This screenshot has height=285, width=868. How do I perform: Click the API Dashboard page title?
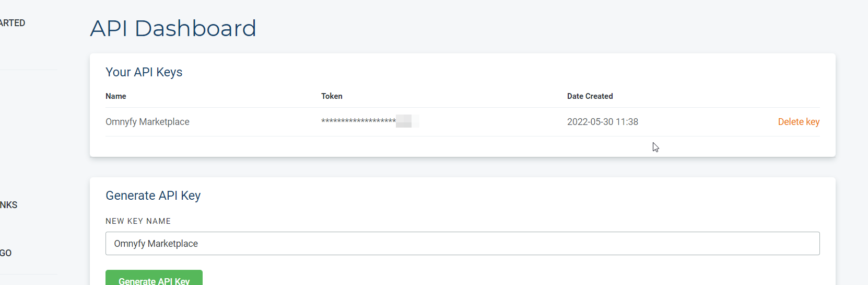tap(173, 28)
